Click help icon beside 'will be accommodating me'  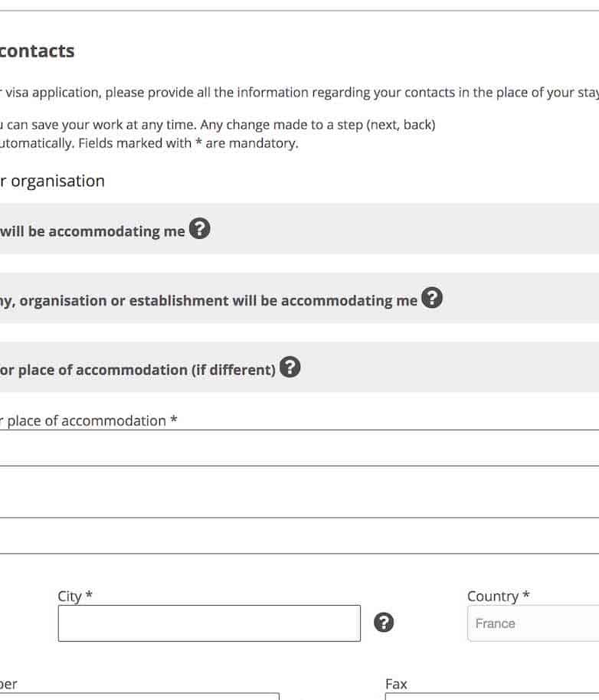(199, 229)
